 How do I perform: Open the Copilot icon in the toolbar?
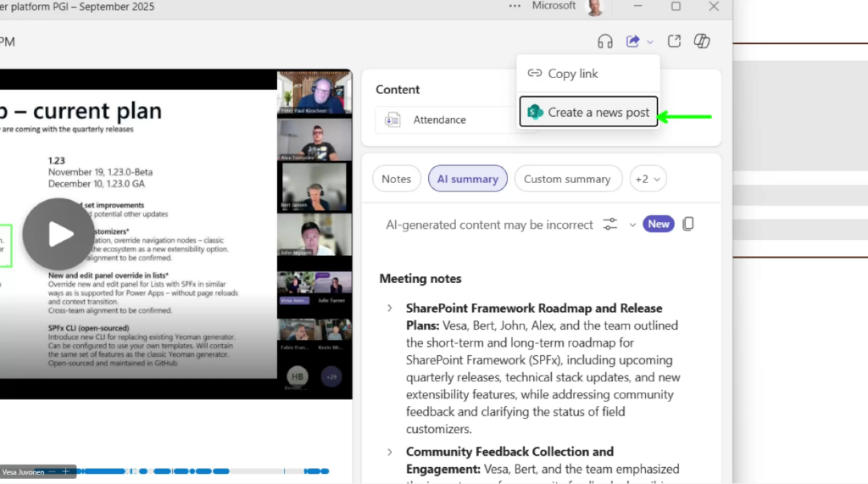pyautogui.click(x=702, y=41)
